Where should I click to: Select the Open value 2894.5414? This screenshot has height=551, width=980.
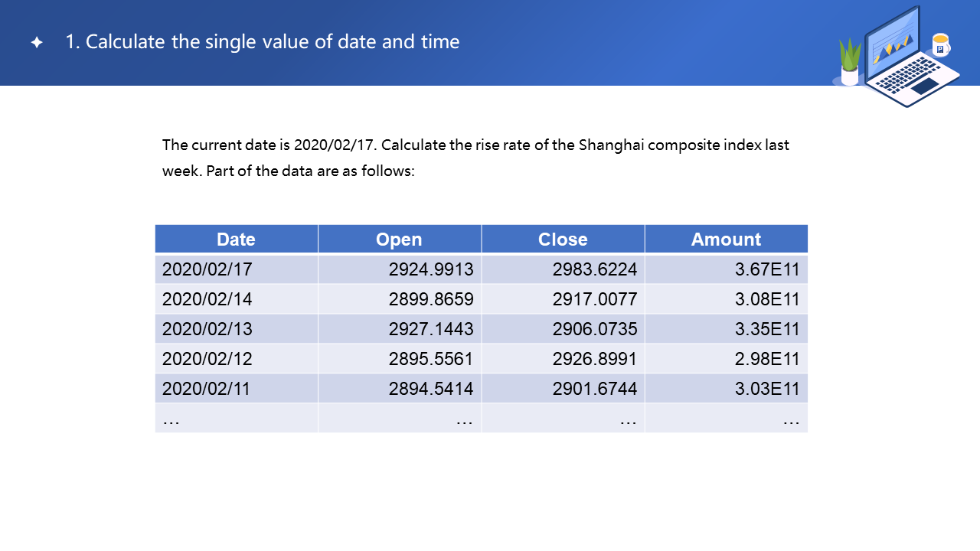pos(400,388)
